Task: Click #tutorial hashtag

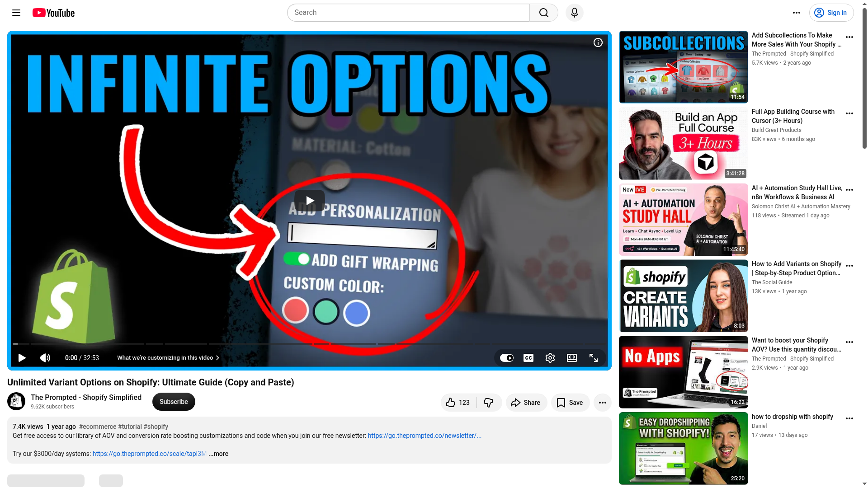Action: tap(130, 427)
